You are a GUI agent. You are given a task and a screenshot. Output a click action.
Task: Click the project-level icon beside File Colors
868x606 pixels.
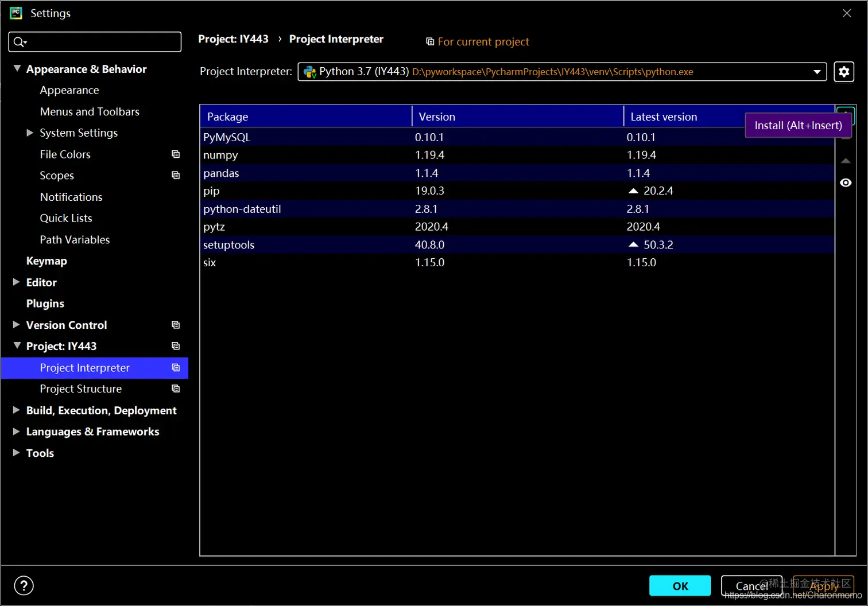click(176, 154)
